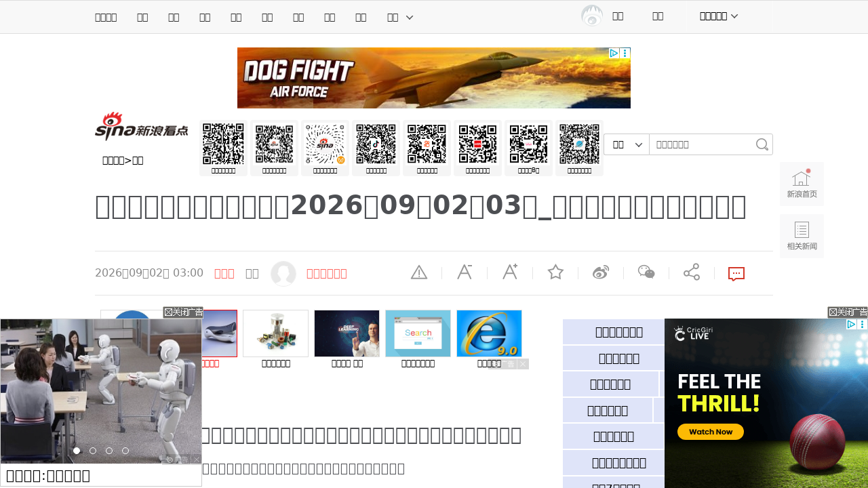The image size is (868, 488).
Task: Open related news via the sidebar list icon
Action: 802,236
